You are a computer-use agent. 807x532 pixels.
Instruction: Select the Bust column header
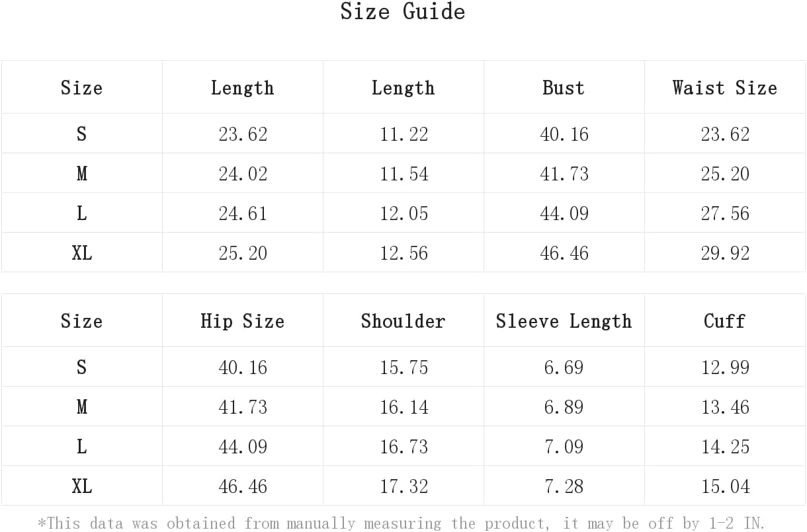pos(564,88)
